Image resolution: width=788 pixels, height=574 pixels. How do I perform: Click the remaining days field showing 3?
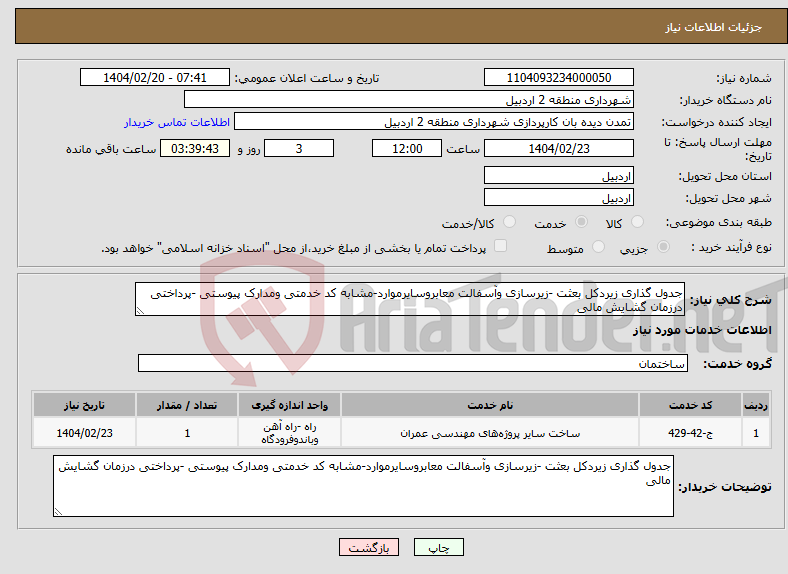(299, 148)
